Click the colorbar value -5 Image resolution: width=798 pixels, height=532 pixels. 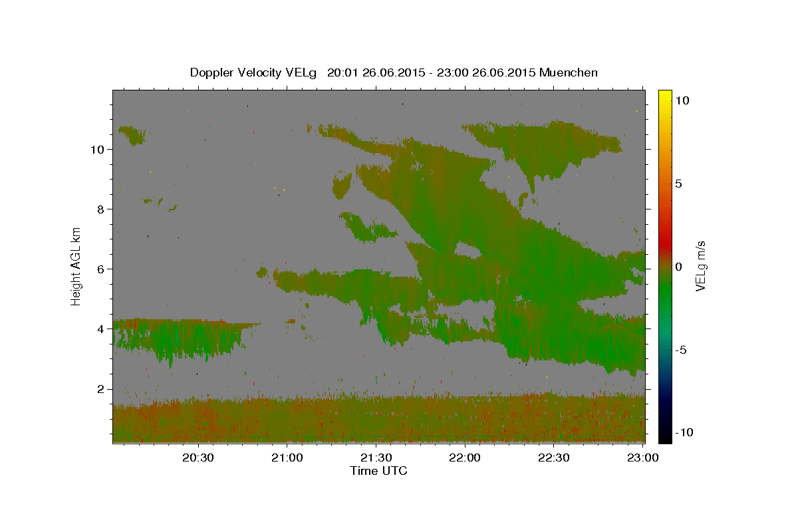[x=681, y=350]
